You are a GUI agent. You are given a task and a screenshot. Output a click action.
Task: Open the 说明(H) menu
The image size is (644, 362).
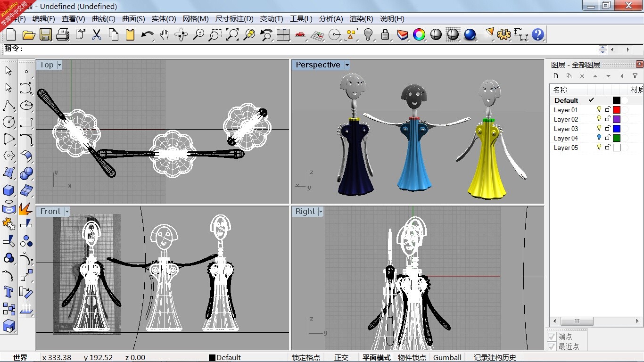[392, 19]
